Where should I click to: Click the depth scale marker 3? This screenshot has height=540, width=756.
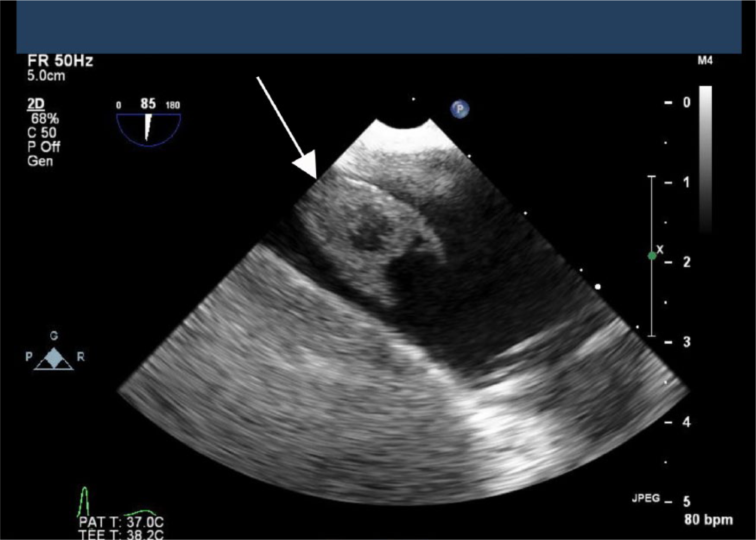687,342
